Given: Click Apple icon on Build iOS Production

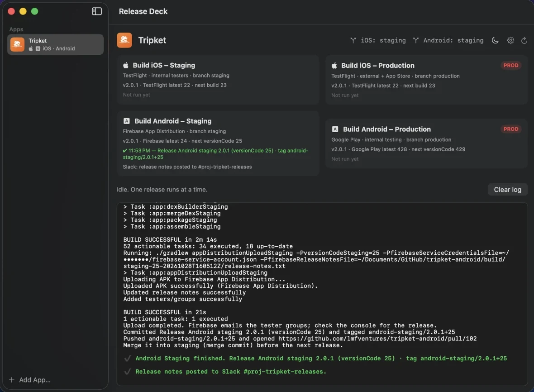Looking at the screenshot, I should (334, 65).
